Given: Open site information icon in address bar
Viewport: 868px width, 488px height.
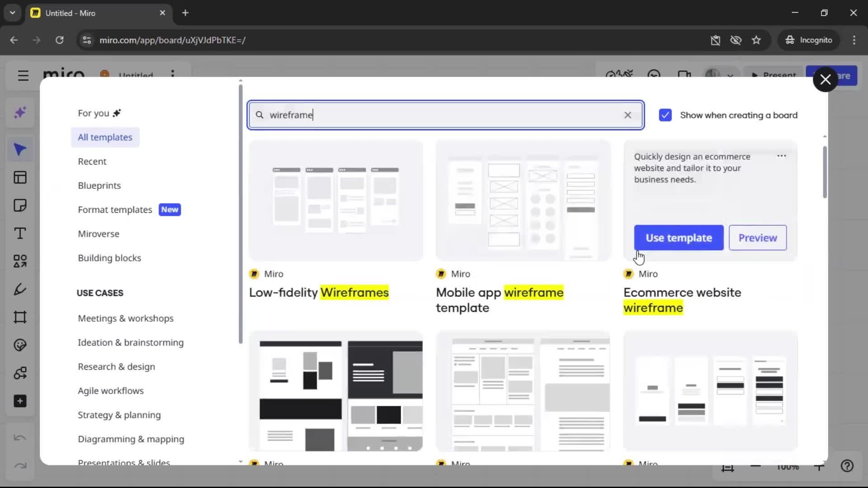Looking at the screenshot, I should 87,40.
